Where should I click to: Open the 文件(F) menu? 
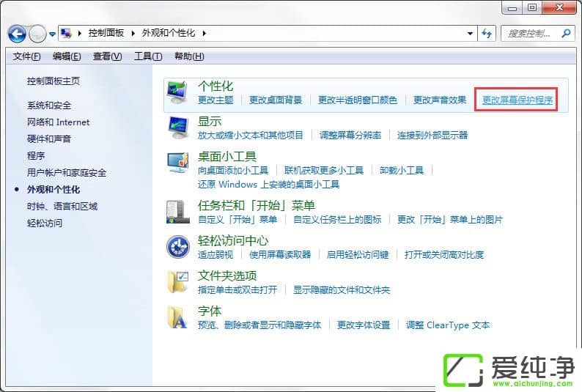pyautogui.click(x=27, y=56)
